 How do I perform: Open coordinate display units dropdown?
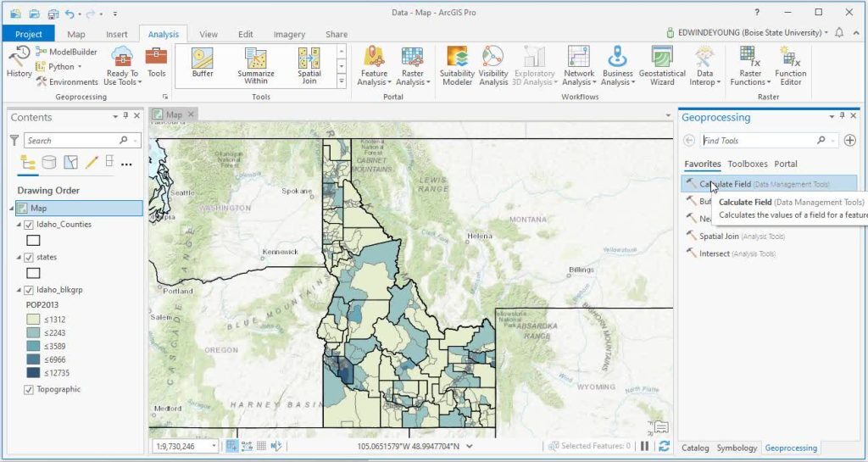pos(470,446)
